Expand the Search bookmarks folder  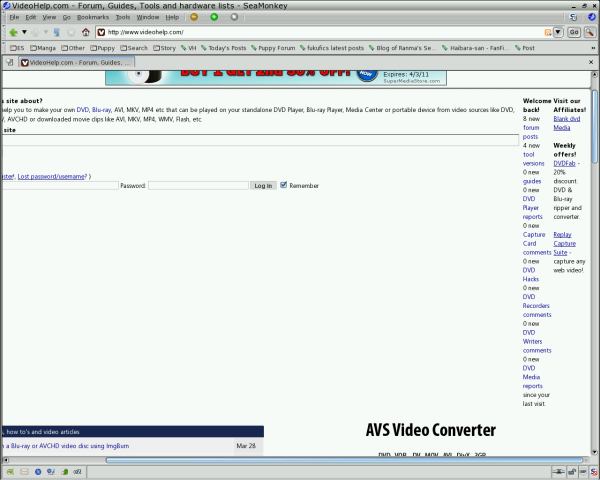coord(134,48)
